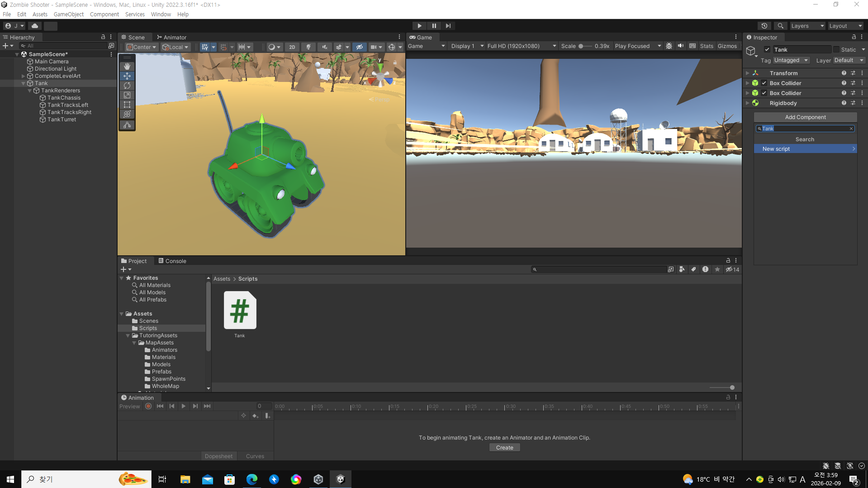This screenshot has height=488, width=868.
Task: Open File Explorer from the taskbar
Action: (x=185, y=479)
